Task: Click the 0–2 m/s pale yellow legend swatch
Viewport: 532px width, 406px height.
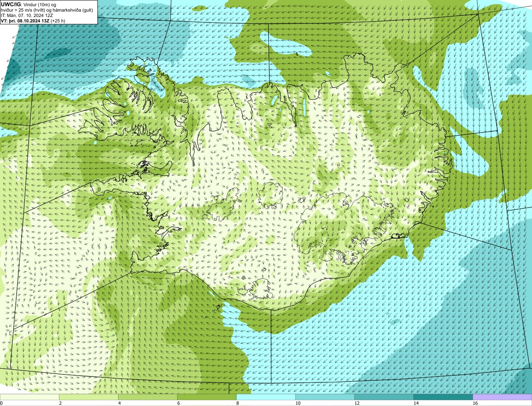Action: click(30, 397)
